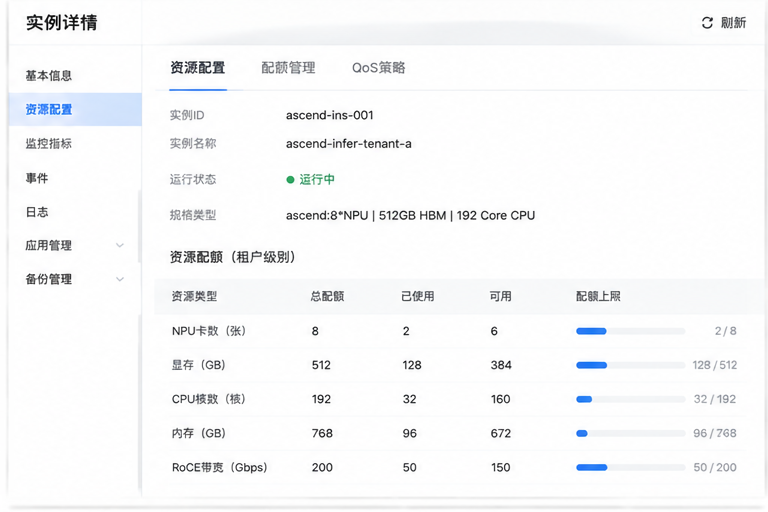
Task: Click the 实例详情 page title
Action: [62, 23]
